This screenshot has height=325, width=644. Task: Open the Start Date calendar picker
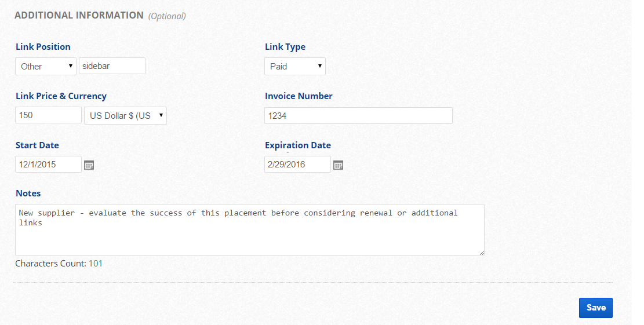[89, 165]
